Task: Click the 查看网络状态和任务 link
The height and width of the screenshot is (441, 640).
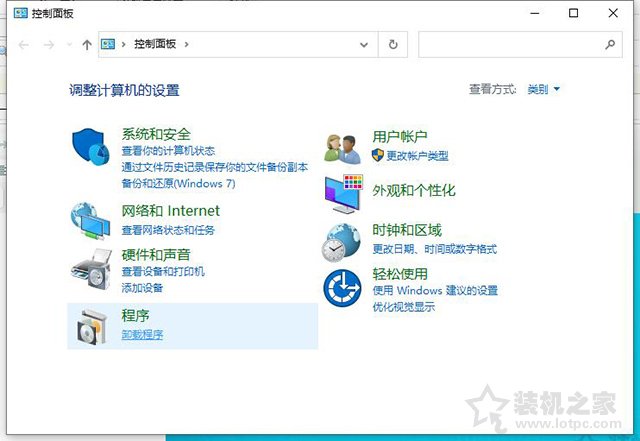Action: click(168, 230)
